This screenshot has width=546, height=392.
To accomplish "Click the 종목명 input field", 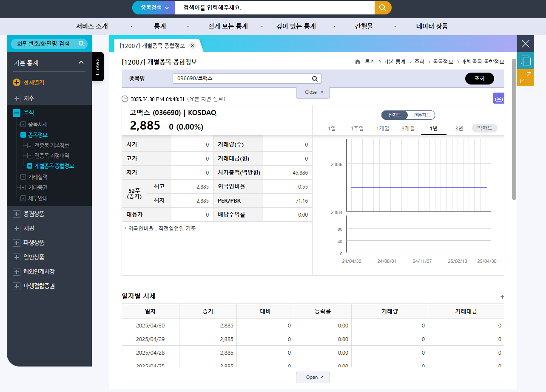I will tap(247, 79).
